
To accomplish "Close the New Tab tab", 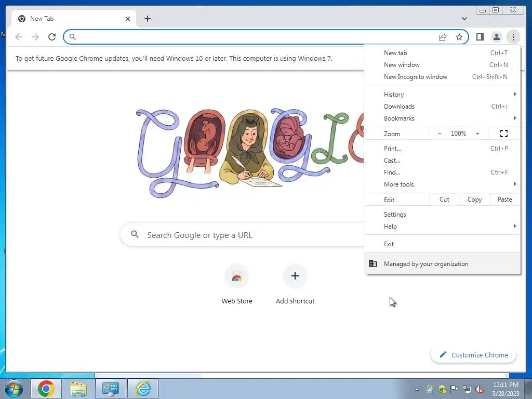I will [x=128, y=19].
